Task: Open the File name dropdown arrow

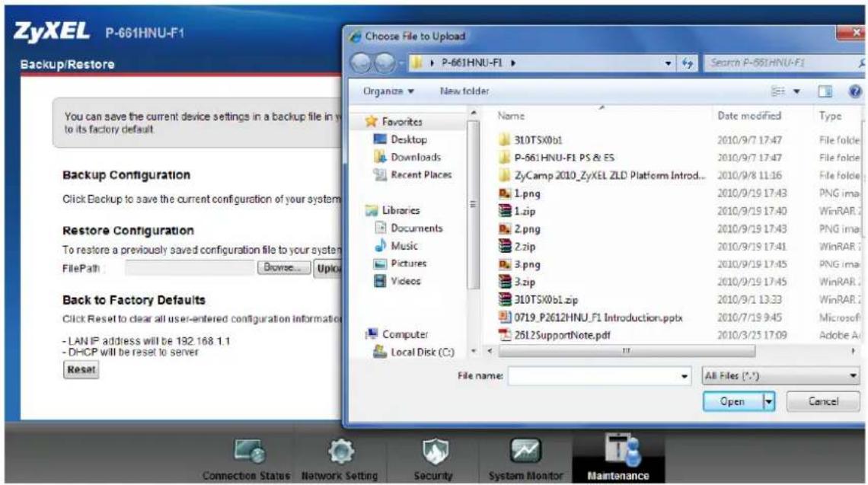Action: click(685, 376)
